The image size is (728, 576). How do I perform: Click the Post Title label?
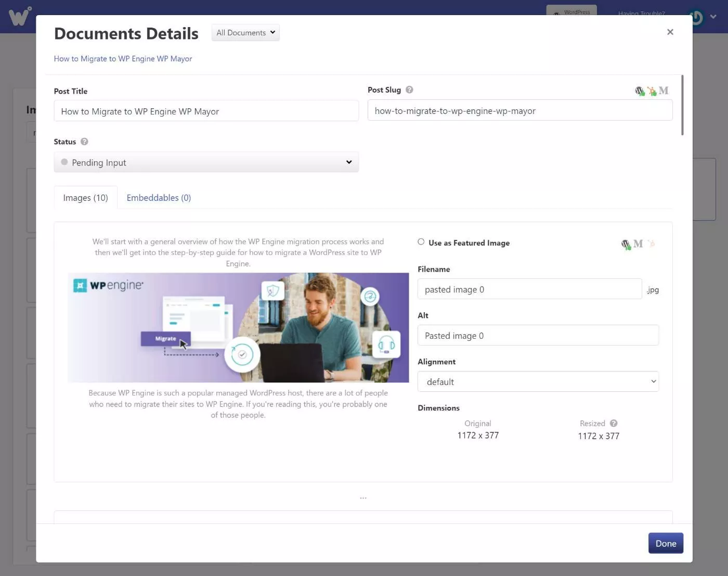coord(71,91)
